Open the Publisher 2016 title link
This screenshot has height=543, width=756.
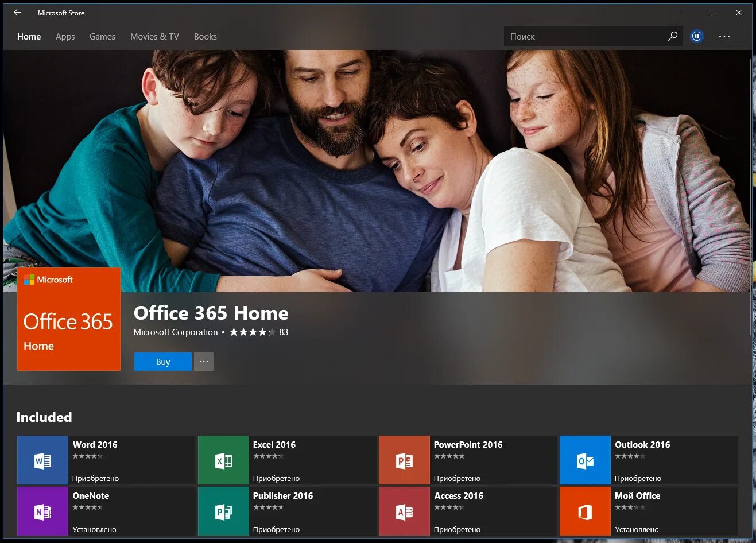tap(283, 495)
